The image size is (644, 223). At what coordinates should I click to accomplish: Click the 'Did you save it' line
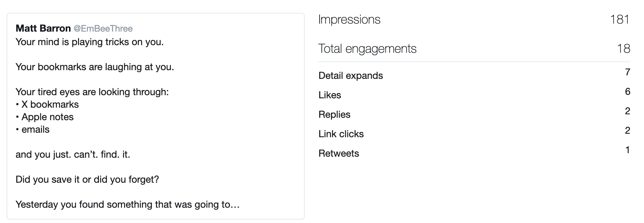[x=87, y=180]
